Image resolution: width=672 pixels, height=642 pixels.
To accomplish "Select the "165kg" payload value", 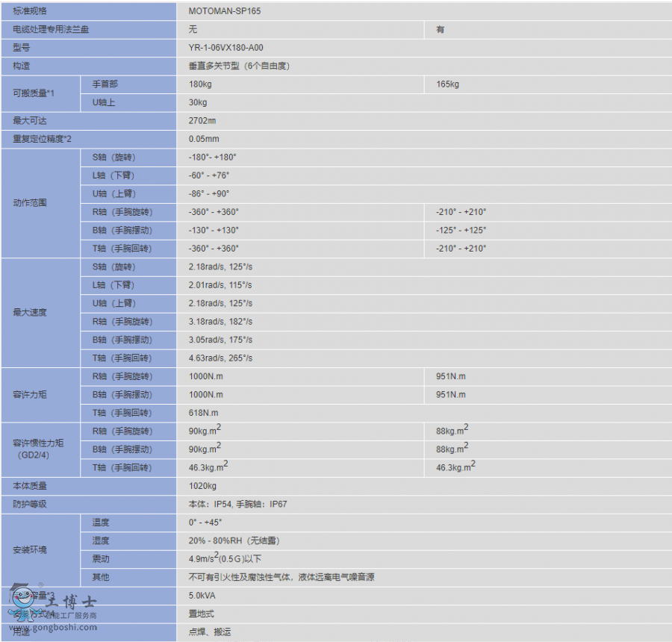I will (x=447, y=84).
